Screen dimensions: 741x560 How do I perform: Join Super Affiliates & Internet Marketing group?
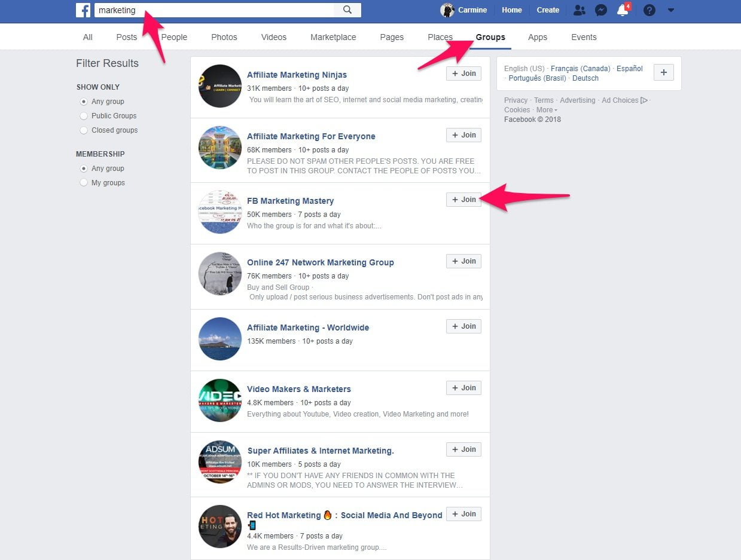[x=463, y=449]
